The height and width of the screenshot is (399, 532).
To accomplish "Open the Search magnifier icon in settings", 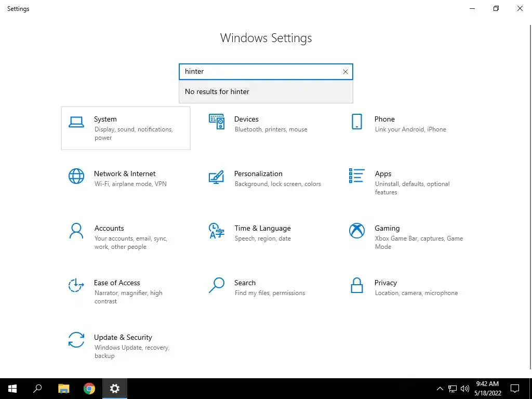I will pyautogui.click(x=217, y=285).
